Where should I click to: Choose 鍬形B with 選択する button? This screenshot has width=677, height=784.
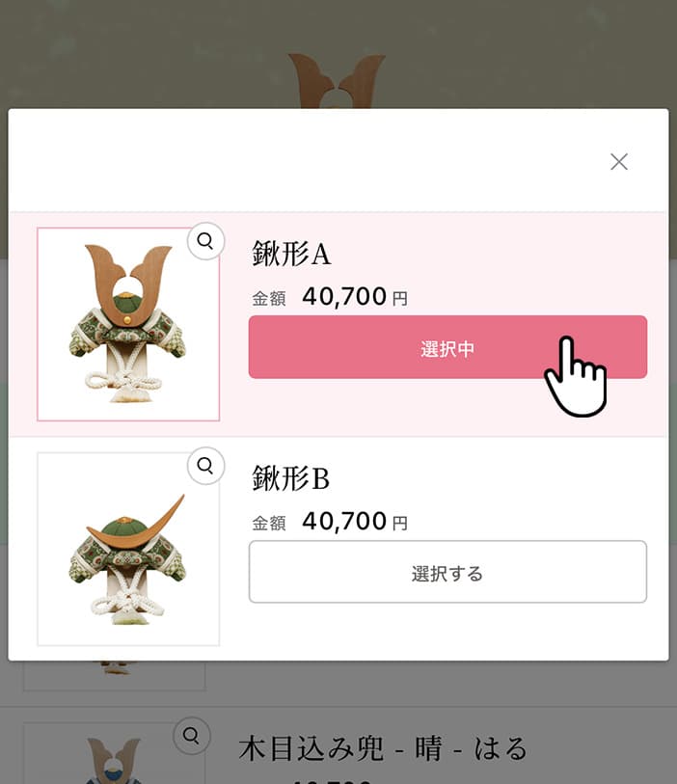pyautogui.click(x=447, y=572)
